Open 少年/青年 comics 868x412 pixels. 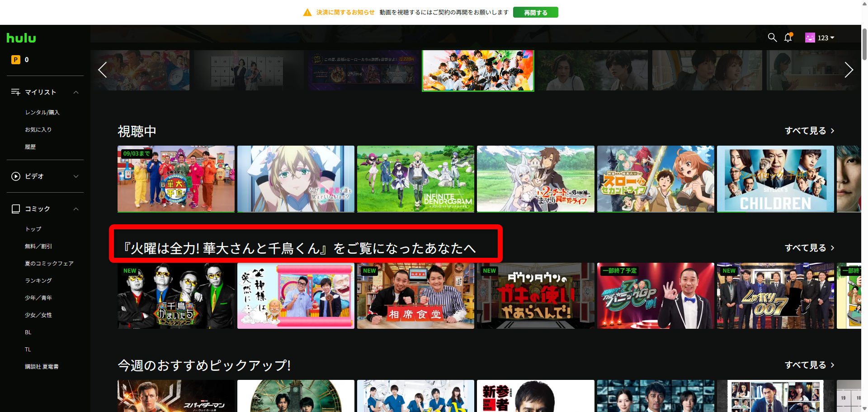coord(38,298)
